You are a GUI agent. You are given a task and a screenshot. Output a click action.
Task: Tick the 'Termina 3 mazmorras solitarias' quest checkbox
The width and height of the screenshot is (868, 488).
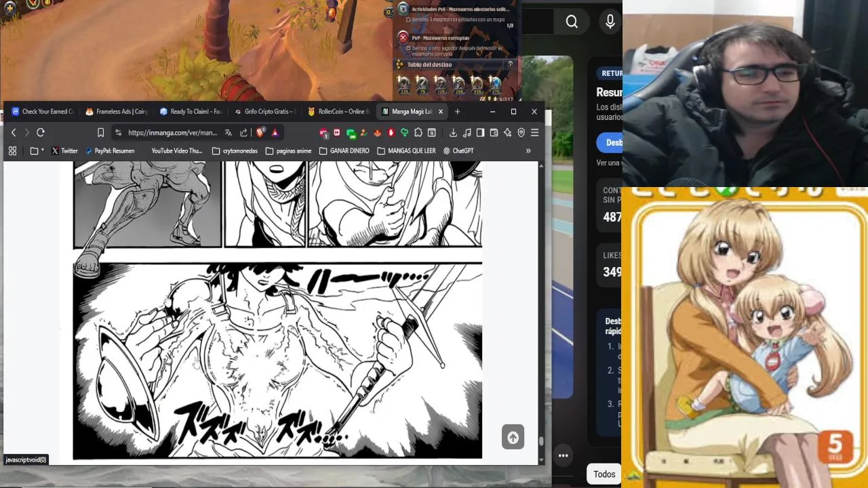[x=408, y=20]
